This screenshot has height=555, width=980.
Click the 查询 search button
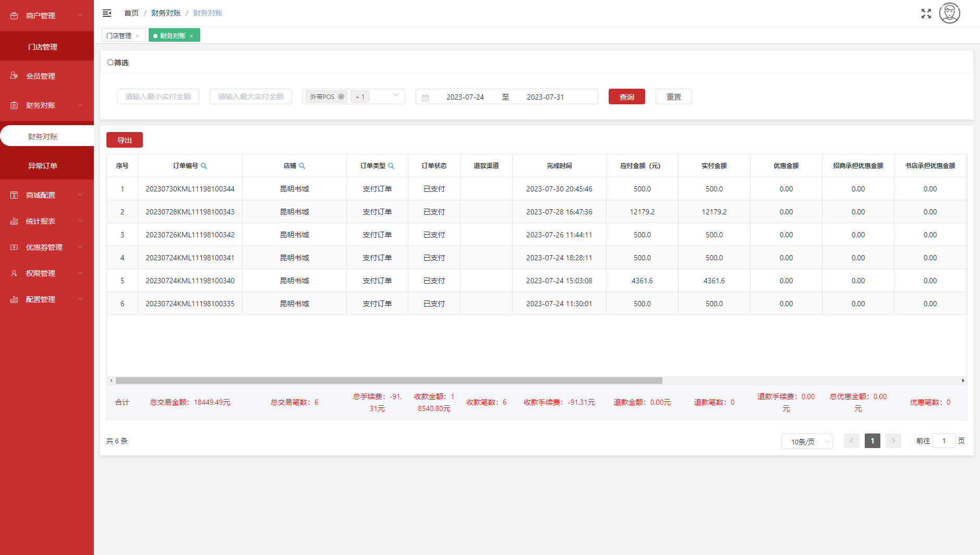(x=627, y=97)
